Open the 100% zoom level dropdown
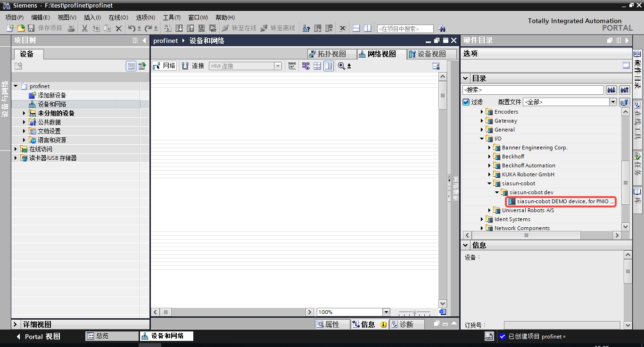Screen dimensions: 644x347 pyautogui.click(x=386, y=312)
